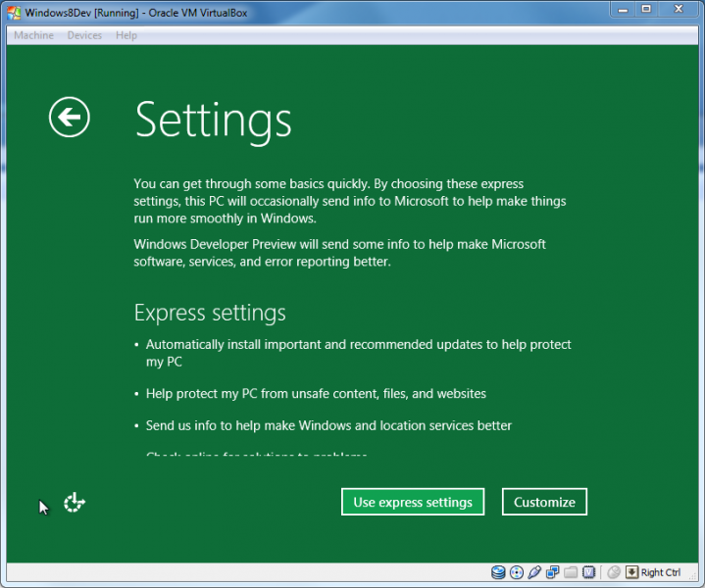The height and width of the screenshot is (588, 705).
Task: Click the network adapters status icon
Action: point(553,572)
